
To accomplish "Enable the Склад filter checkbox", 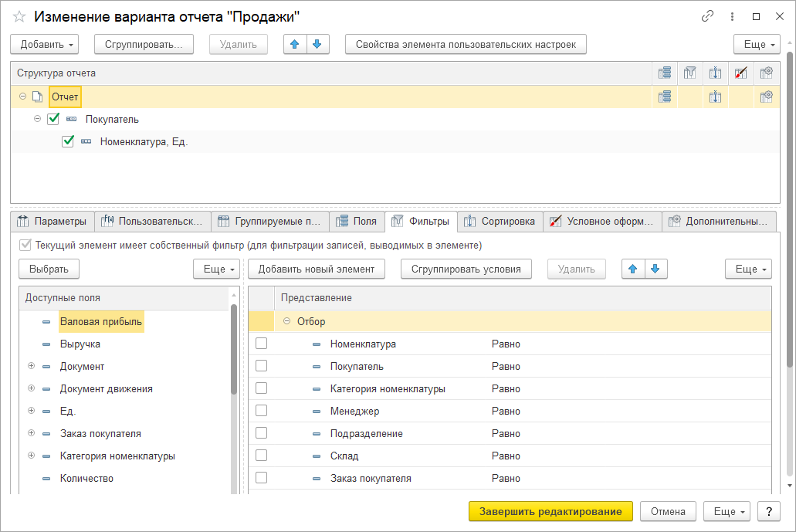I will coord(261,456).
